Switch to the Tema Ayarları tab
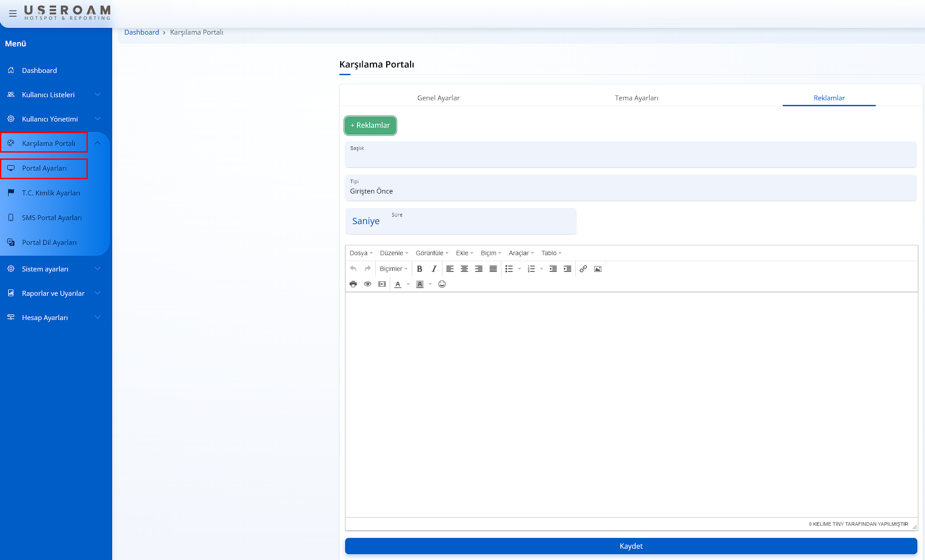 [636, 98]
